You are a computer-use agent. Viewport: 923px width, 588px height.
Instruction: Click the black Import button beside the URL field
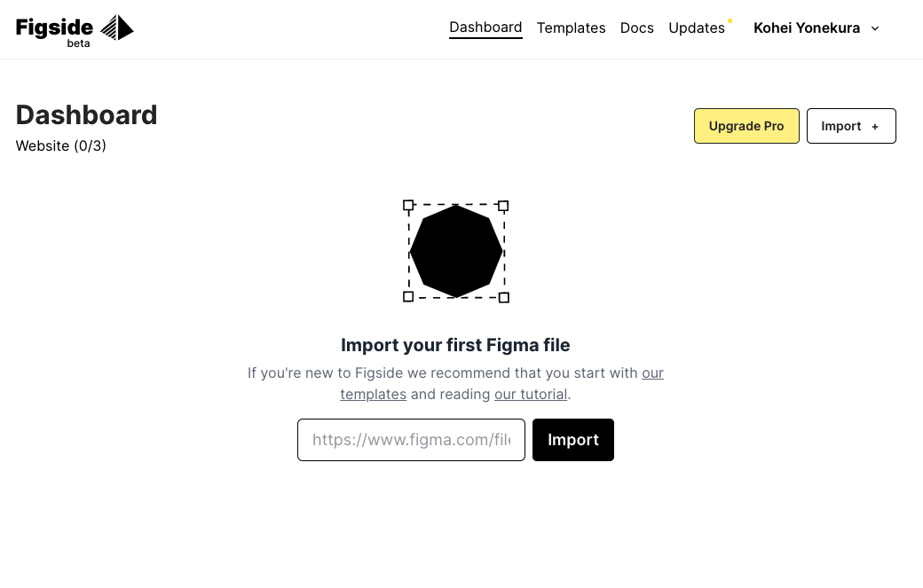pos(573,440)
